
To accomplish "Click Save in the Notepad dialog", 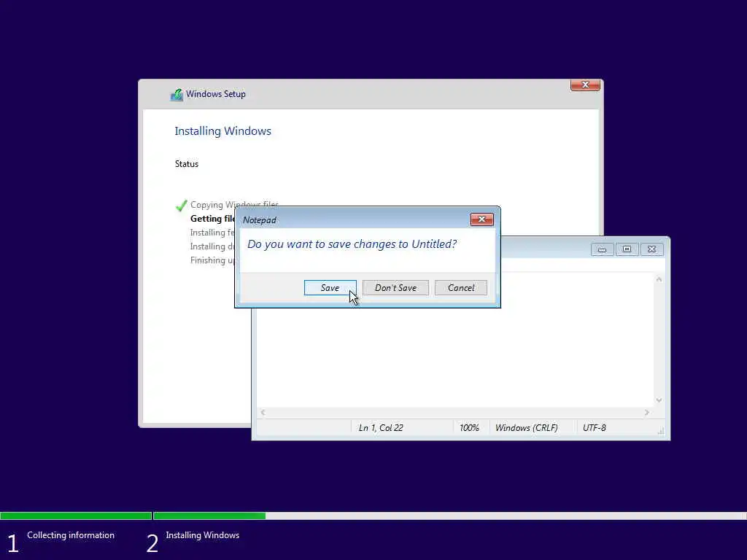I will point(330,287).
